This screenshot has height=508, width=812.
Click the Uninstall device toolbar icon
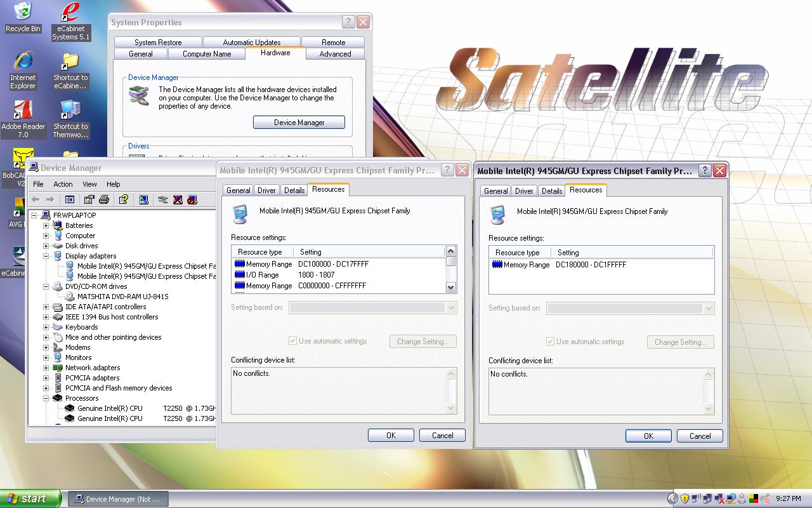178,199
